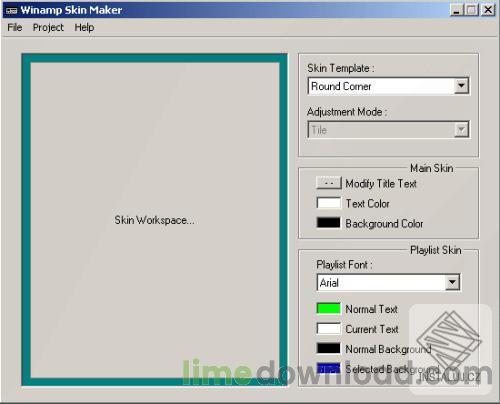This screenshot has height=404, width=500.
Task: Click the Modify Title Text button
Action: click(x=329, y=183)
